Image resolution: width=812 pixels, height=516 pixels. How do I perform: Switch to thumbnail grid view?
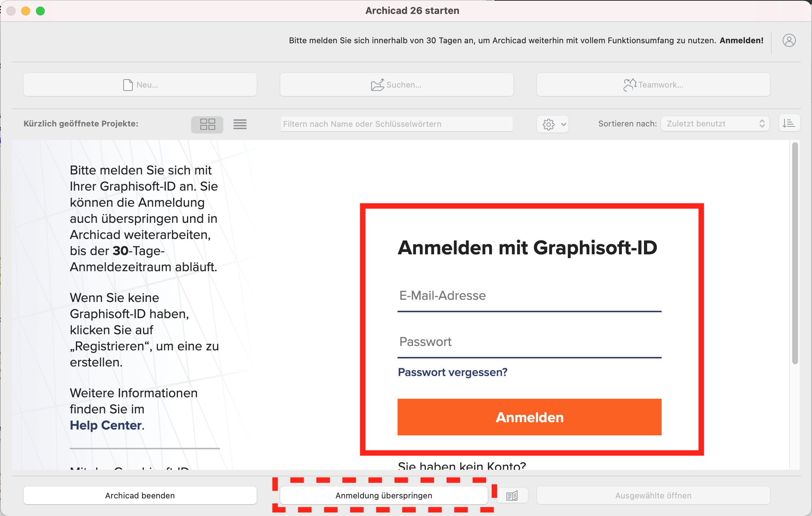pyautogui.click(x=207, y=124)
